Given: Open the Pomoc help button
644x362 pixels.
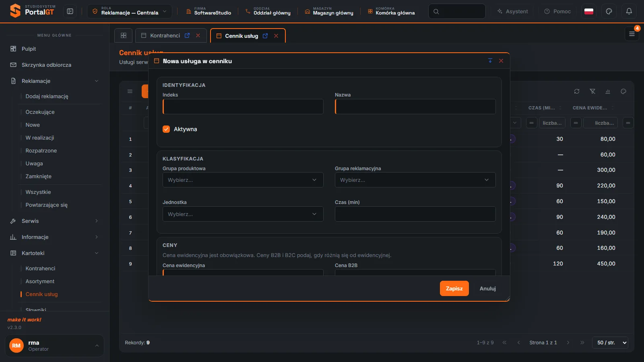Looking at the screenshot, I should coord(557,11).
